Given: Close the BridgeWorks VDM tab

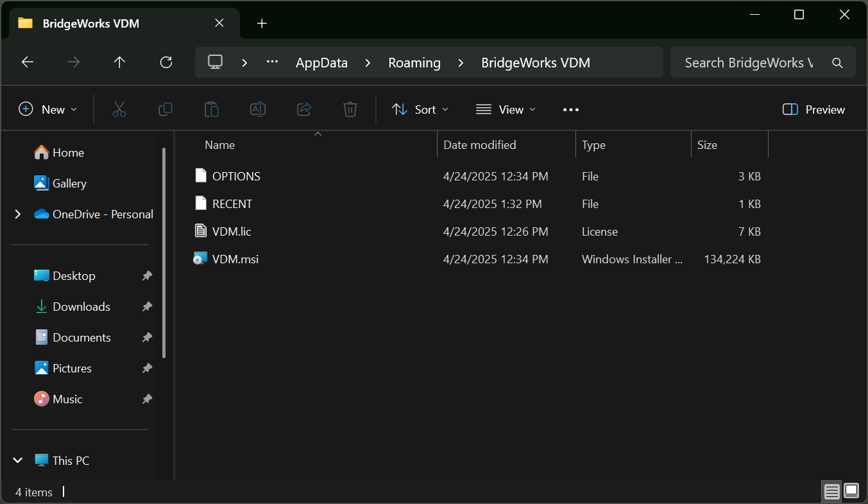Looking at the screenshot, I should [x=219, y=23].
